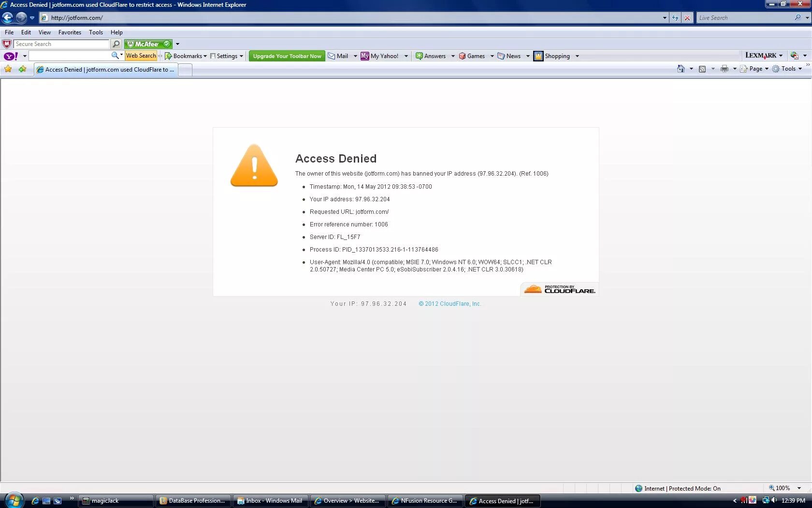The height and width of the screenshot is (508, 812).
Task: Open the Tools menu in the menu bar
Action: pos(96,32)
